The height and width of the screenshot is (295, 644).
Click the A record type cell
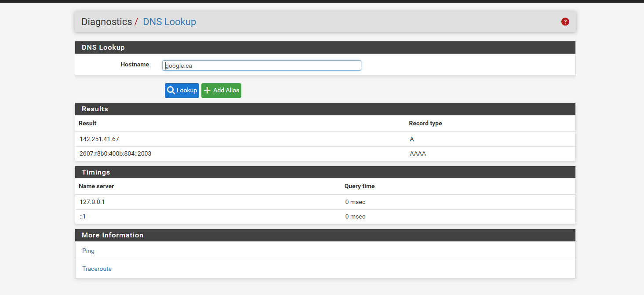click(x=412, y=139)
